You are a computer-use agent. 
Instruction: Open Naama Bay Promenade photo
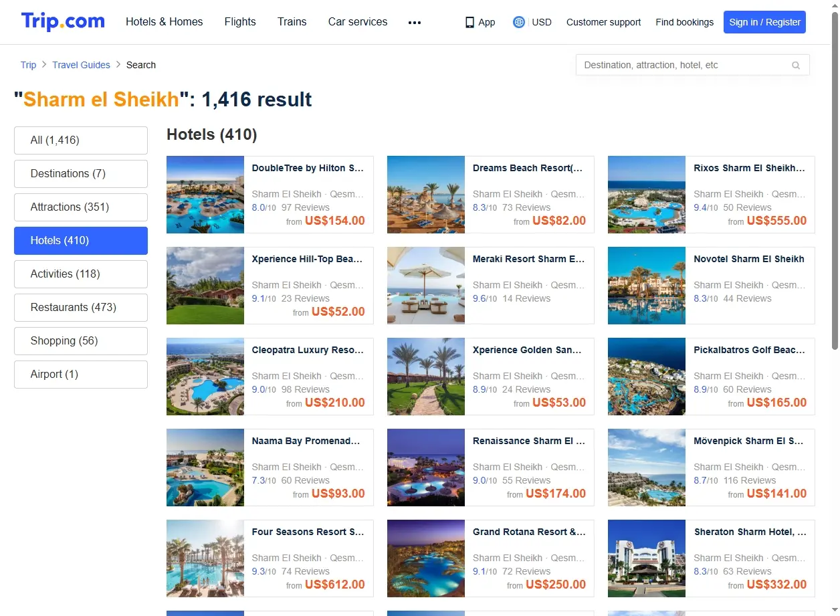click(x=205, y=468)
